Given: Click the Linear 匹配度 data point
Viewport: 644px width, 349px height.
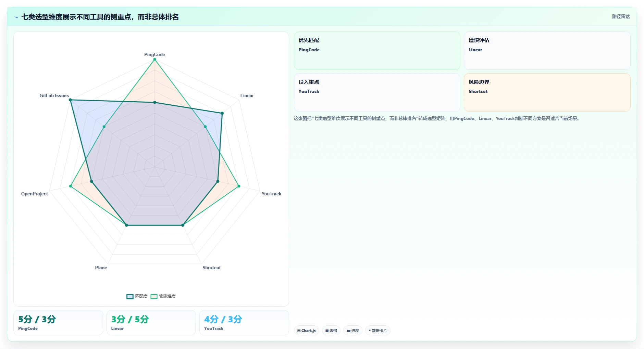Looking at the screenshot, I should (222, 113).
